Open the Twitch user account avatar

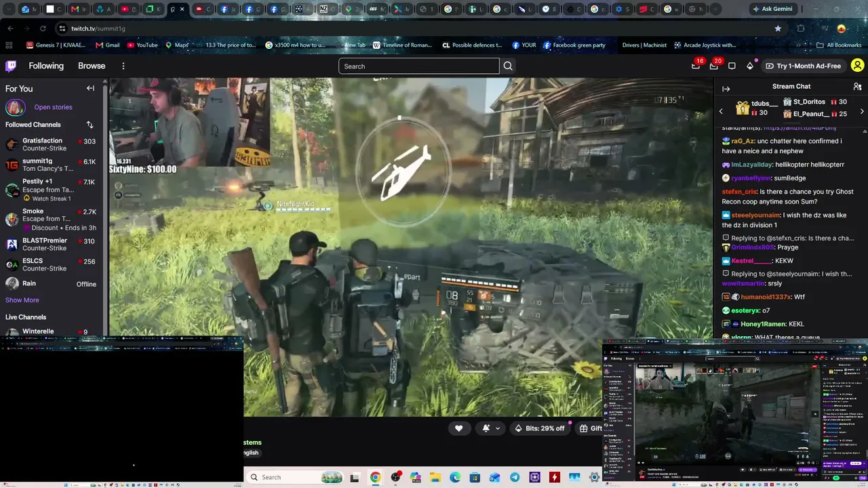tap(857, 66)
